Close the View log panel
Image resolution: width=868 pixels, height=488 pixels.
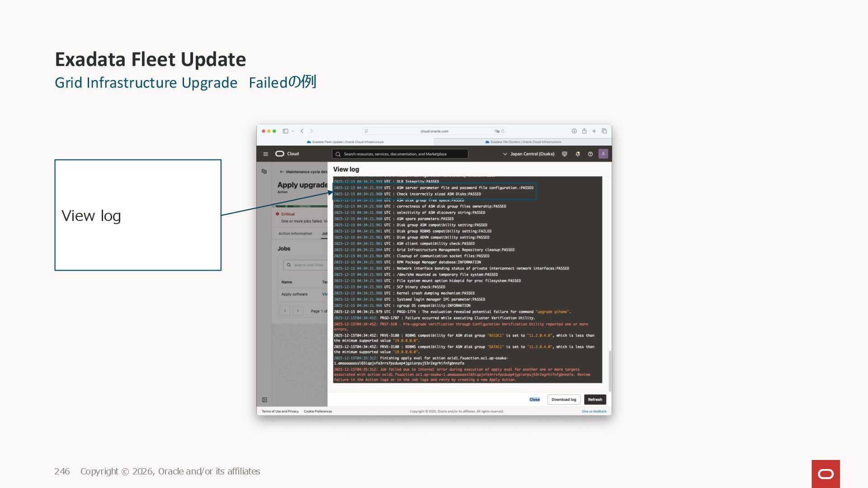click(x=534, y=399)
